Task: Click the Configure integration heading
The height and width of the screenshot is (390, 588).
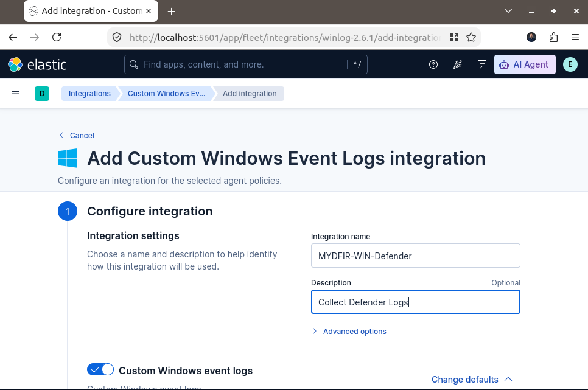Action: [x=150, y=211]
